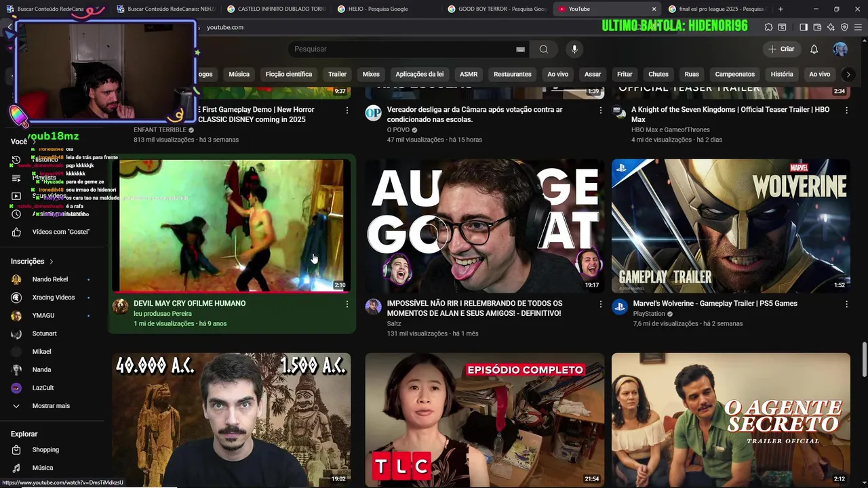This screenshot has width=868, height=488.
Task: Select the ASMR category chip
Action: pyautogui.click(x=469, y=75)
